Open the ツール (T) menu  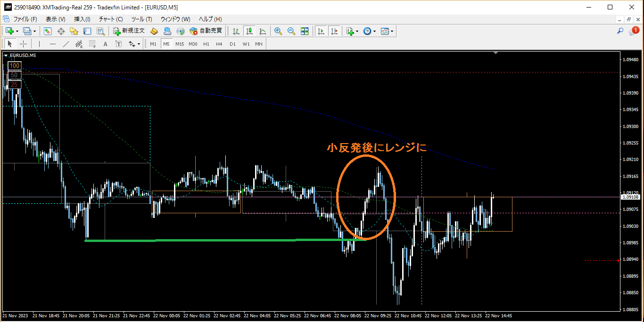click(142, 19)
